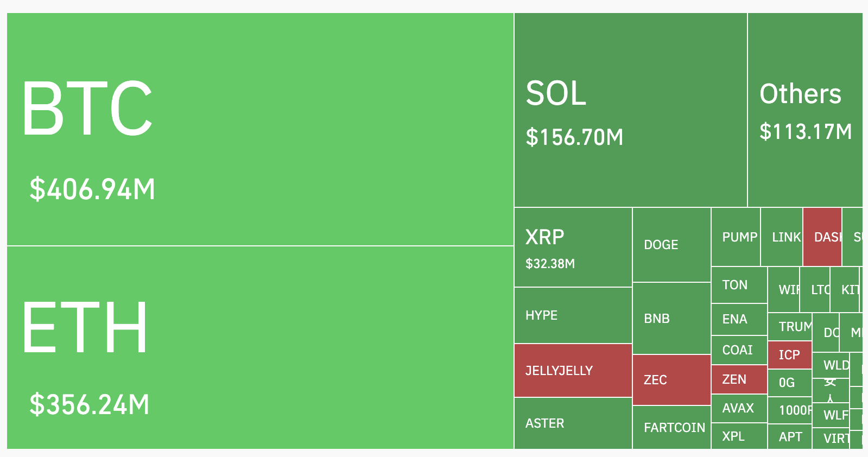Click the HYPE tile
The height and width of the screenshot is (457, 868).
tap(573, 315)
